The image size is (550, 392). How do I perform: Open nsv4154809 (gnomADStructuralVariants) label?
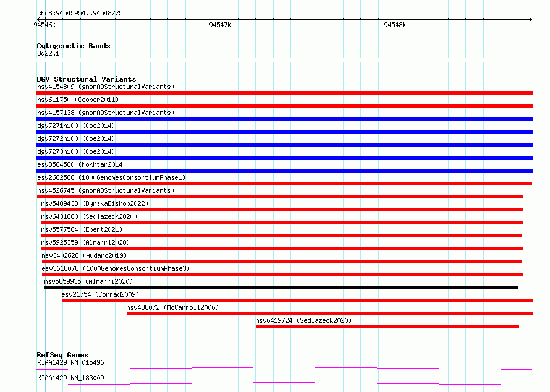pyautogui.click(x=106, y=87)
